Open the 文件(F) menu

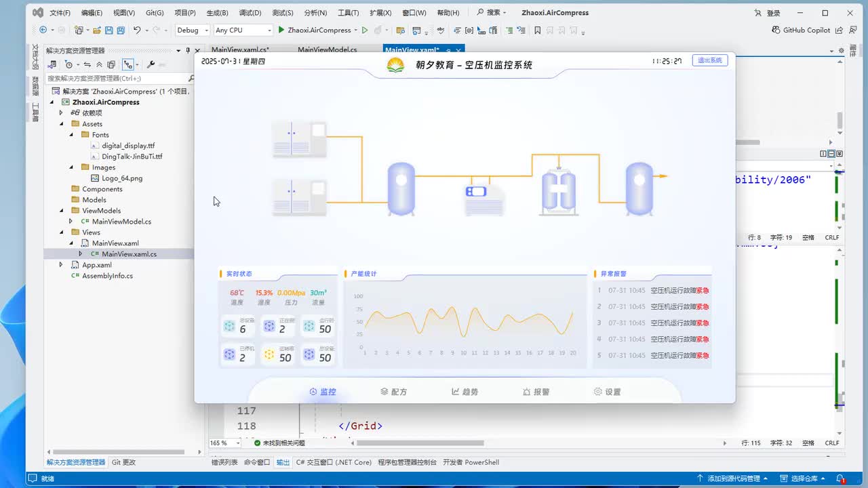[60, 13]
